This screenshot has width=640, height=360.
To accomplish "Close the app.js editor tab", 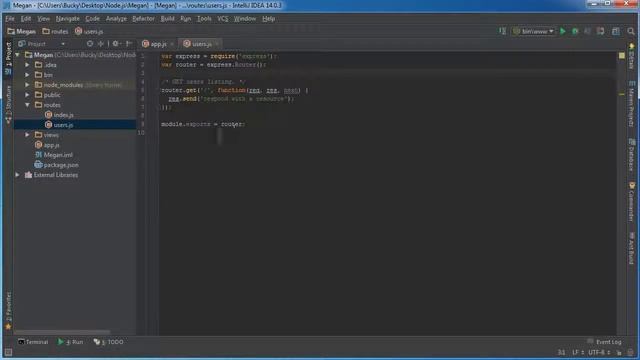I will [172, 44].
